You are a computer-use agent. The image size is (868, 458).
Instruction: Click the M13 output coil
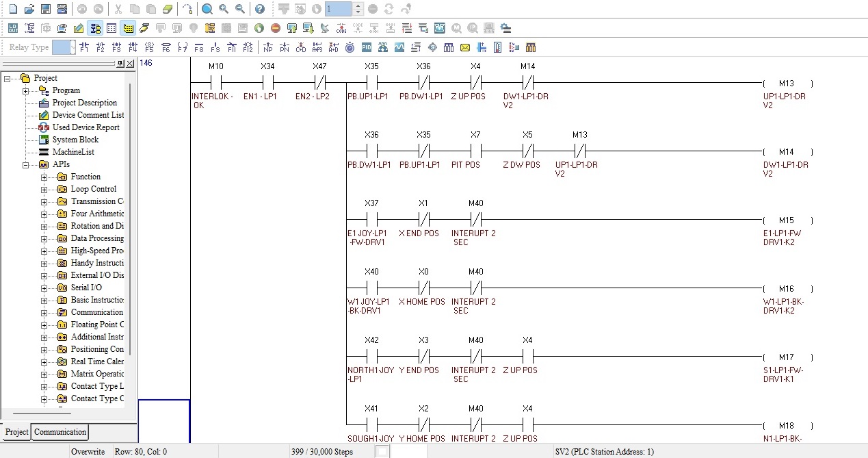787,83
